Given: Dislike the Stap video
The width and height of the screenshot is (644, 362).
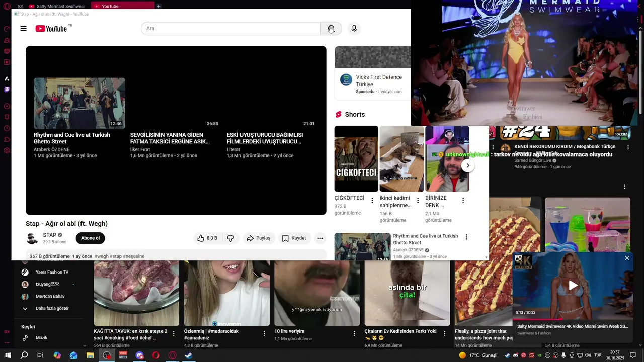Looking at the screenshot, I should point(230,238).
